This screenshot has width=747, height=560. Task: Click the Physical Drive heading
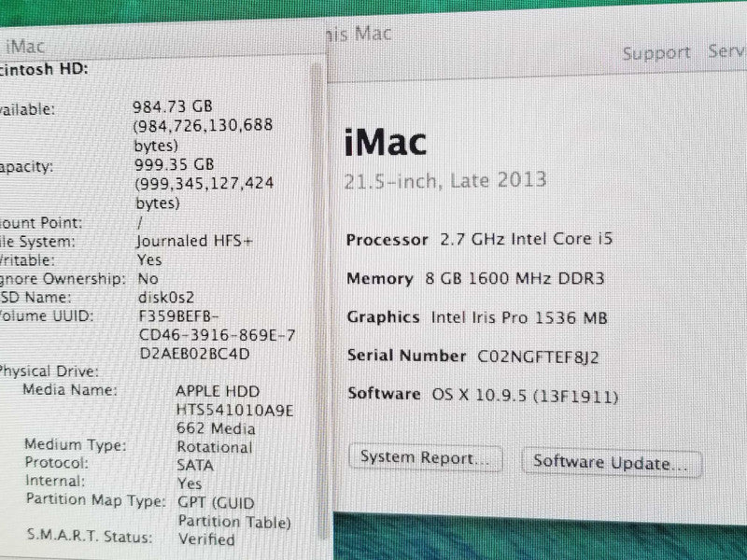(x=49, y=371)
